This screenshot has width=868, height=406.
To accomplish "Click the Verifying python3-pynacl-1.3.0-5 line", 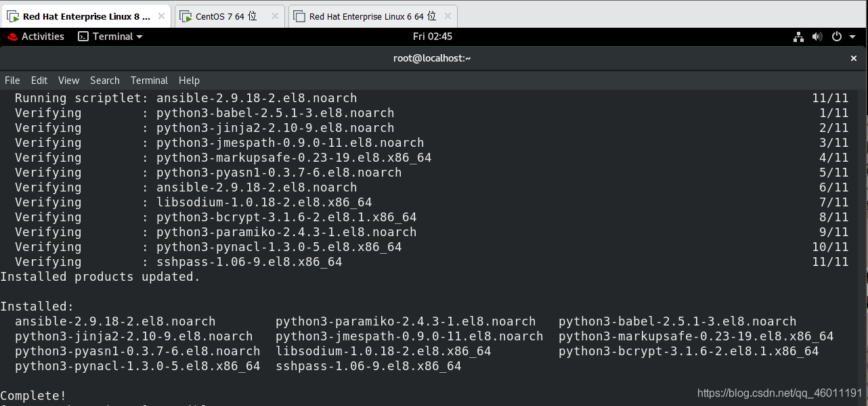I will [431, 247].
